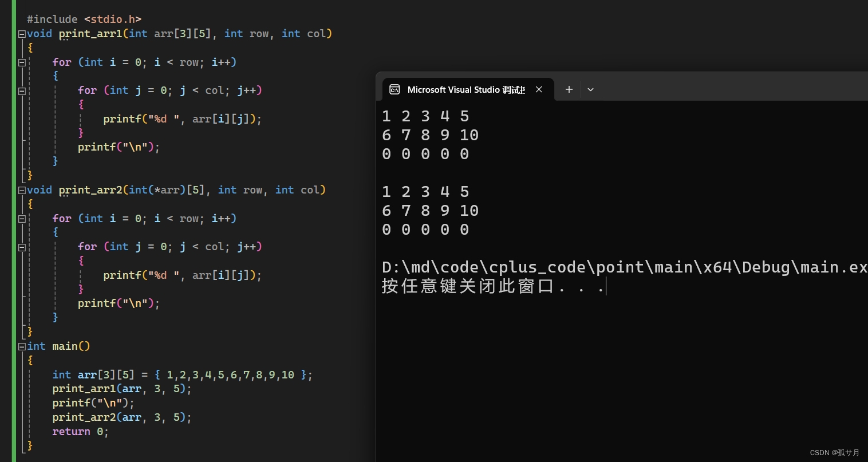Collapse the inner j loop in print_arr1

22,90
